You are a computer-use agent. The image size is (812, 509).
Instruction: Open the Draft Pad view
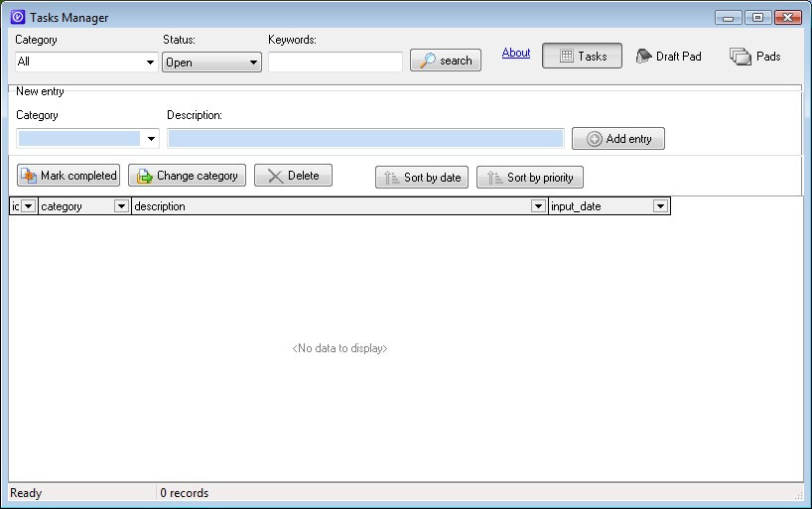pos(668,56)
